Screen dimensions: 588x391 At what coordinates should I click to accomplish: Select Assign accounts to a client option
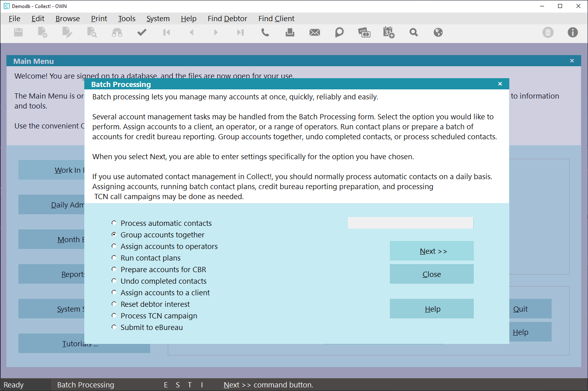161,292
